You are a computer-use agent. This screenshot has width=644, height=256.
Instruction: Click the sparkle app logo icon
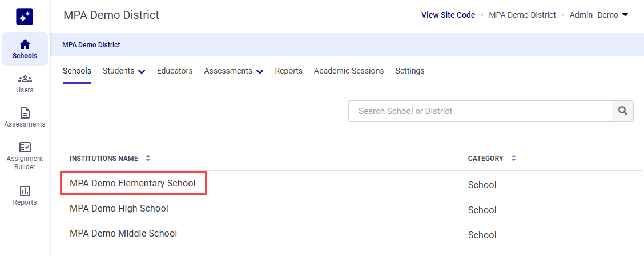25,17
